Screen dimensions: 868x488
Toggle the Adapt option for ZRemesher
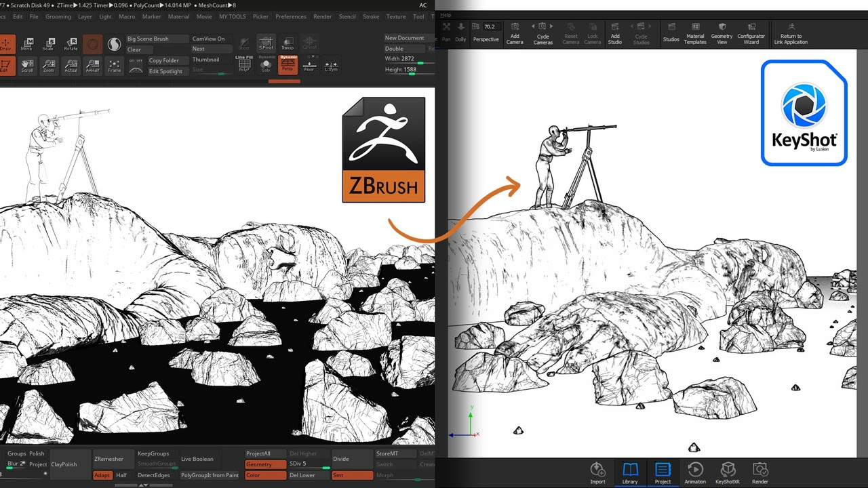click(x=102, y=475)
